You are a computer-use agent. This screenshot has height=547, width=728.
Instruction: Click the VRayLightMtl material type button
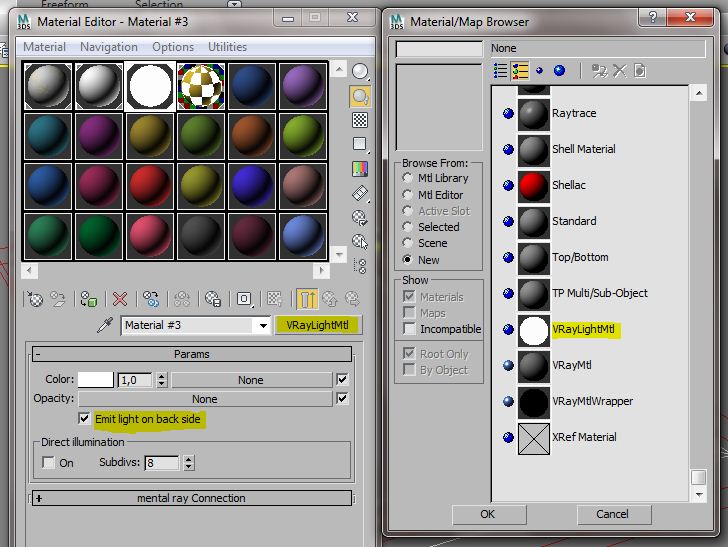point(318,326)
